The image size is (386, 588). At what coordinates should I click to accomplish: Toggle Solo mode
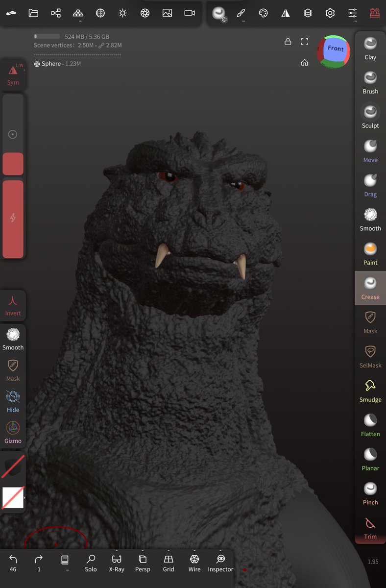pos(91,563)
